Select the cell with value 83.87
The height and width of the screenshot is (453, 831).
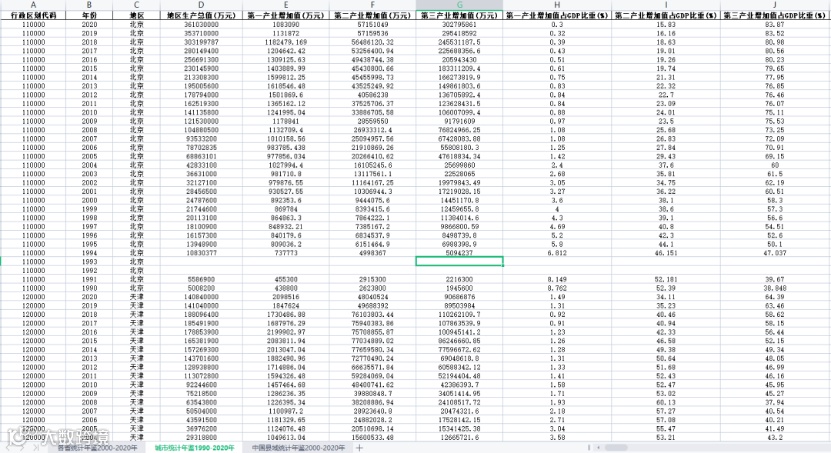(x=775, y=24)
